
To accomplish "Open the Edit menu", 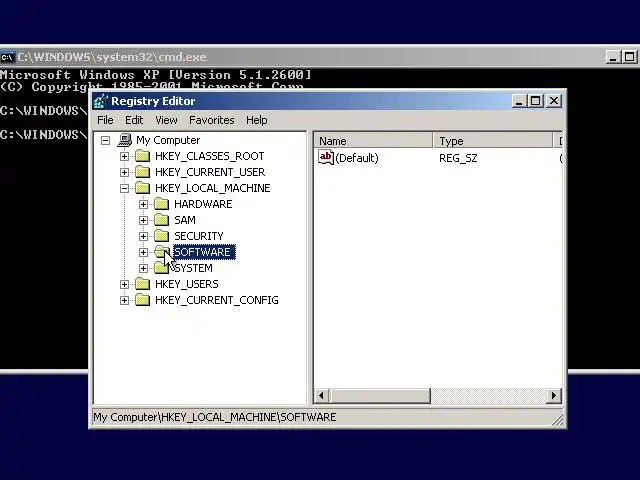I will pos(134,120).
